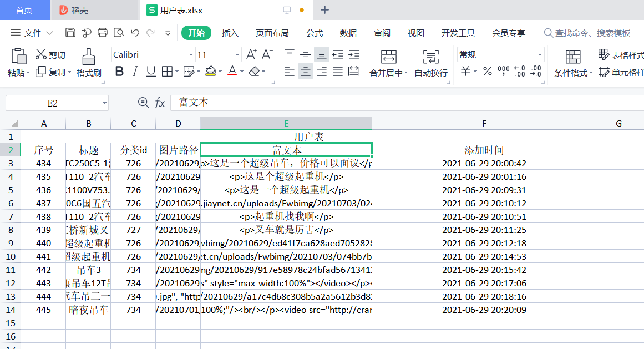Increase font size with A+
Screen dimensions: 644x349
point(251,54)
